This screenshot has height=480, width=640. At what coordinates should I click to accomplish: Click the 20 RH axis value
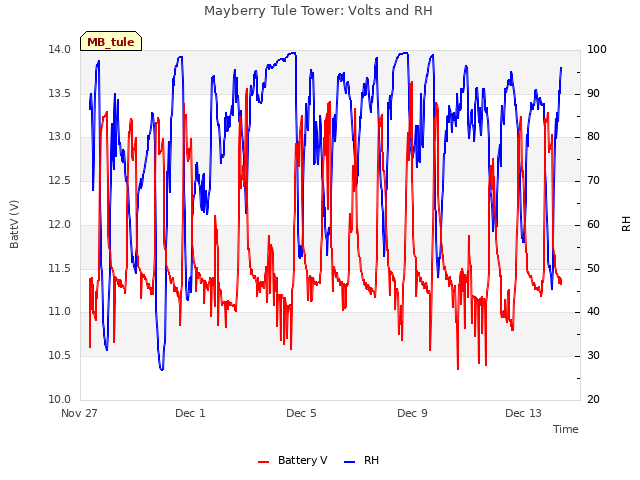(x=593, y=400)
